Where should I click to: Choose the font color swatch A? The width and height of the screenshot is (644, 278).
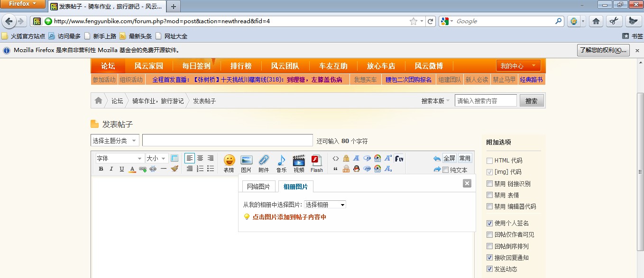coord(132,169)
